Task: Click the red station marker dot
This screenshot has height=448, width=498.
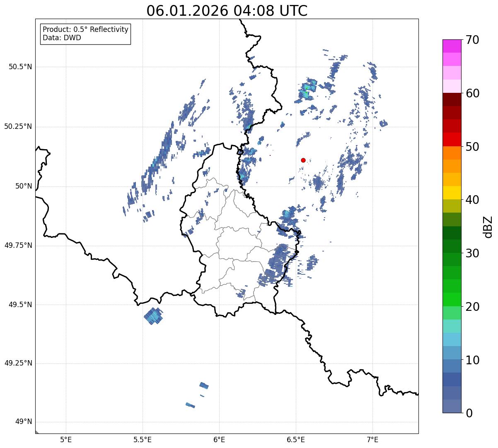Action: pyautogui.click(x=303, y=160)
